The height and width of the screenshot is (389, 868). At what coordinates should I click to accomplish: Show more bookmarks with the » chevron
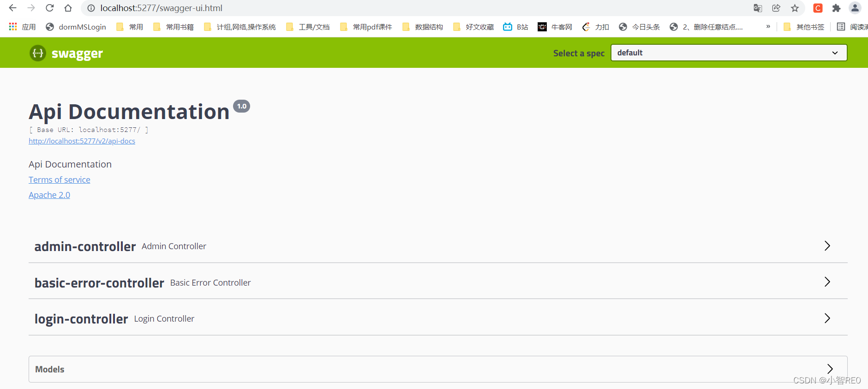tap(768, 27)
